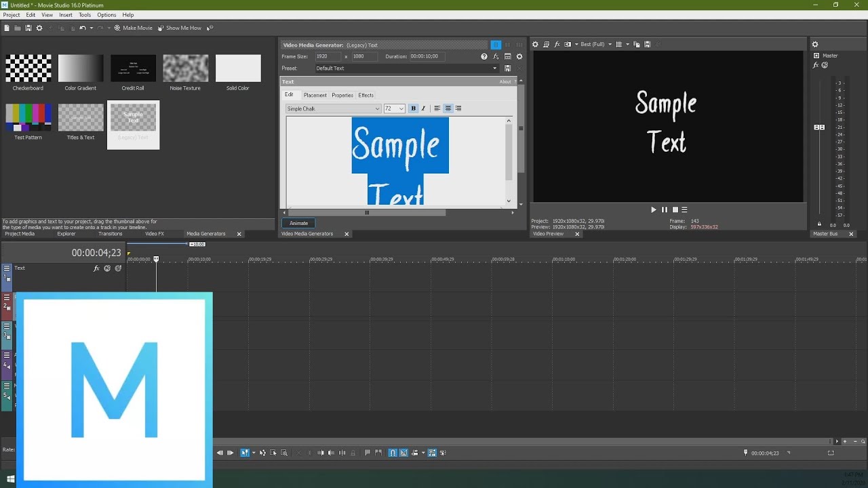The image size is (868, 488).
Task: Activate the What's This help cursor icon
Action: coord(210,28)
